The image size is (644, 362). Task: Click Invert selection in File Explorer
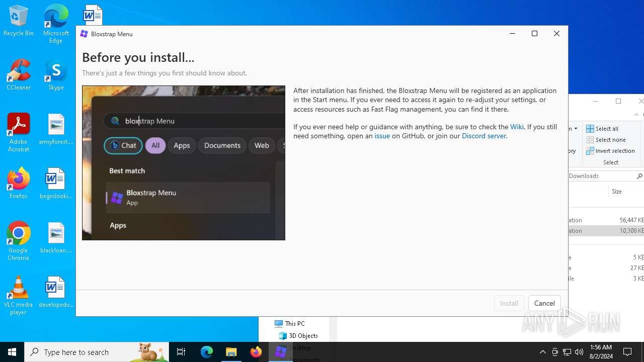pyautogui.click(x=610, y=151)
